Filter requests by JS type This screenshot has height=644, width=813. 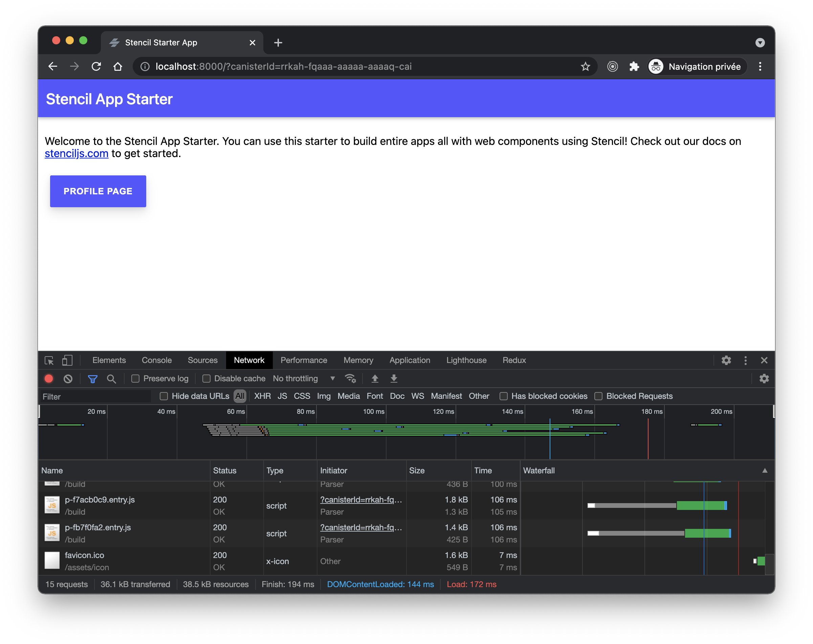coord(282,396)
